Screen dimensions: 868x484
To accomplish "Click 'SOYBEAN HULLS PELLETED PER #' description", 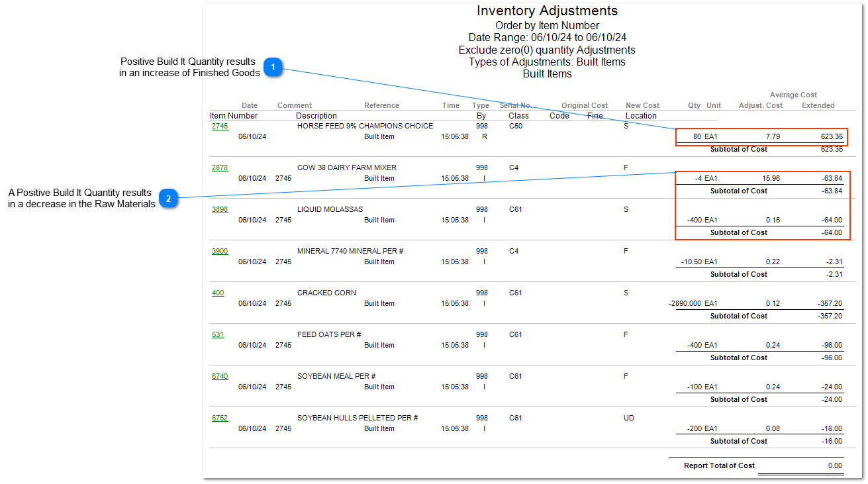I will click(358, 418).
